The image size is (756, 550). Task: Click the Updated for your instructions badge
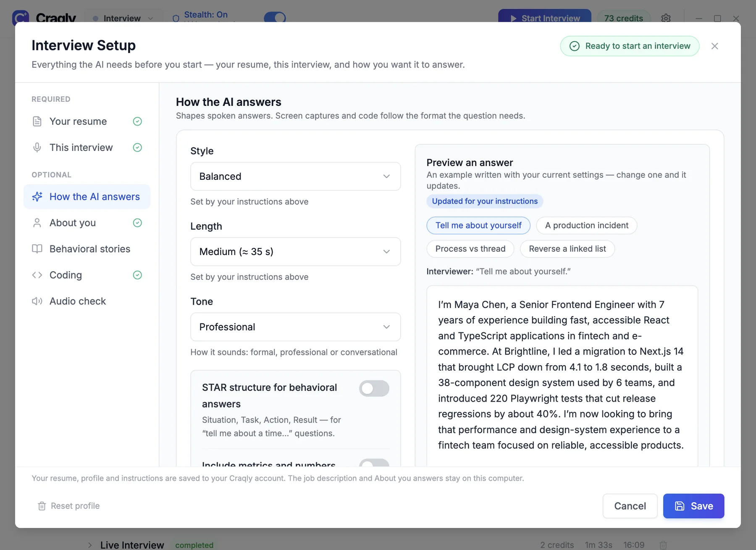(x=485, y=201)
